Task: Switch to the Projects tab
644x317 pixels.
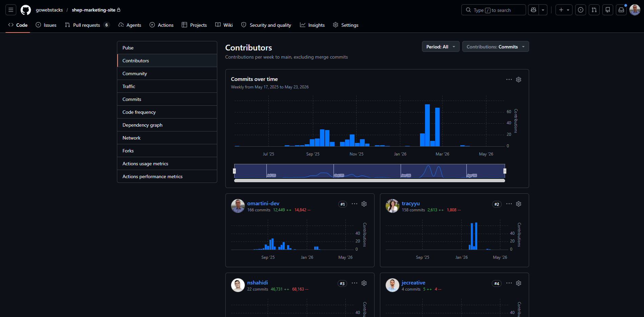Action: click(194, 25)
